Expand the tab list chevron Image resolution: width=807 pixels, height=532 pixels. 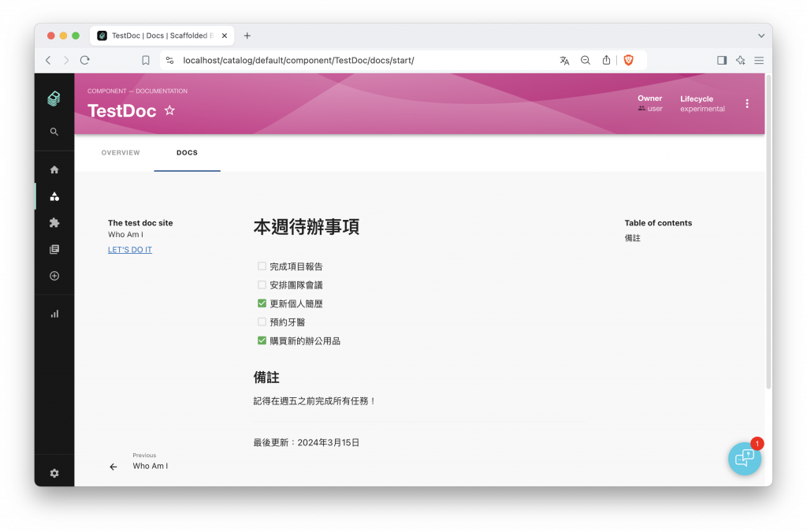click(x=761, y=35)
